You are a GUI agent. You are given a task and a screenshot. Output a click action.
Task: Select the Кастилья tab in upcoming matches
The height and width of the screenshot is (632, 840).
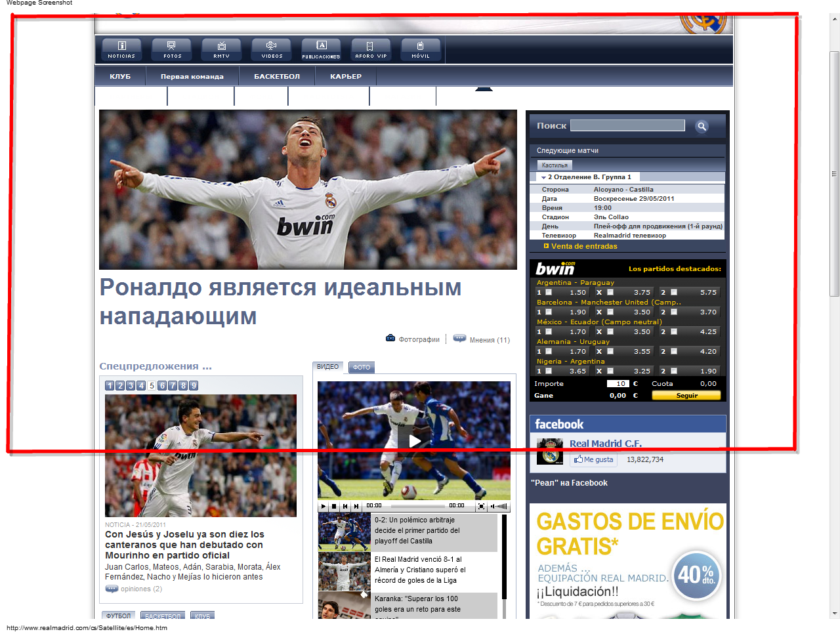point(555,165)
